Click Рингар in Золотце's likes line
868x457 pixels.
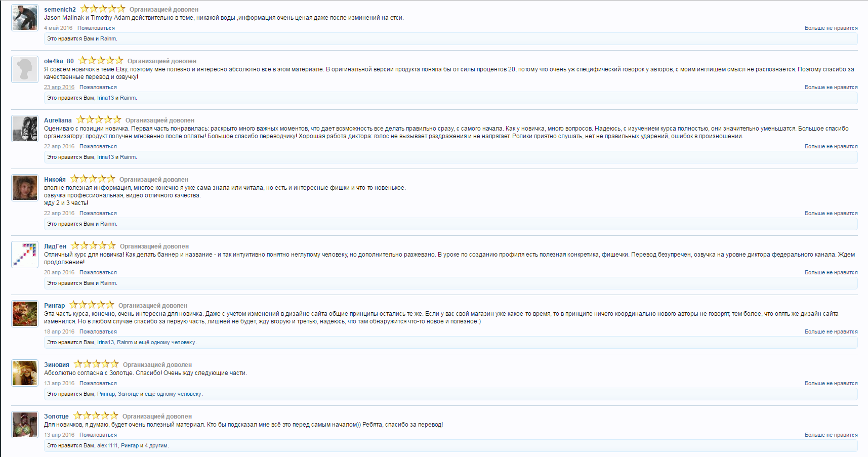[130, 446]
